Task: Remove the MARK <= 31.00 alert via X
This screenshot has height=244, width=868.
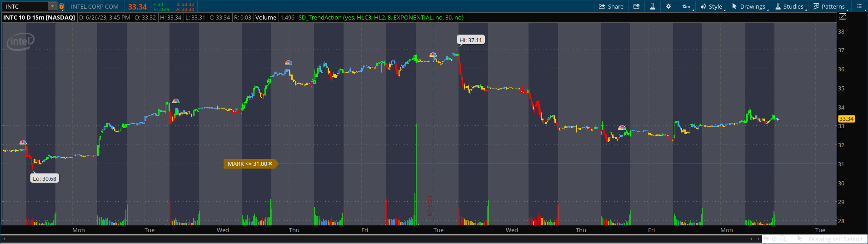Action: 270,164
